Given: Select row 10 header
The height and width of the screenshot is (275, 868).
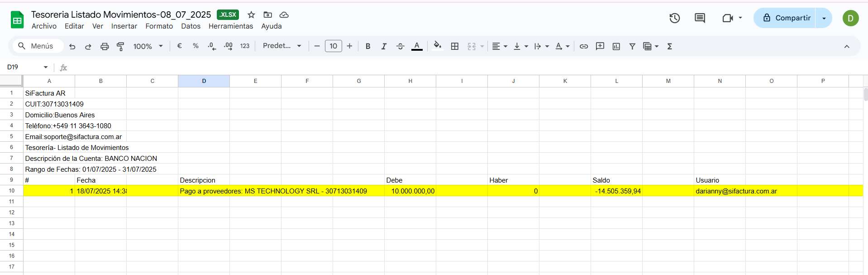Looking at the screenshot, I should point(12,191).
